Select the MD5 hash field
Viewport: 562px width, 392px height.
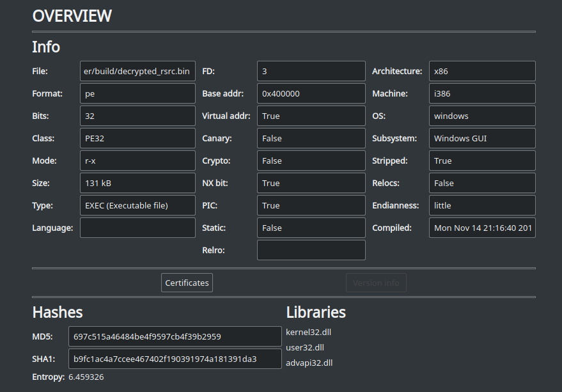click(x=175, y=336)
